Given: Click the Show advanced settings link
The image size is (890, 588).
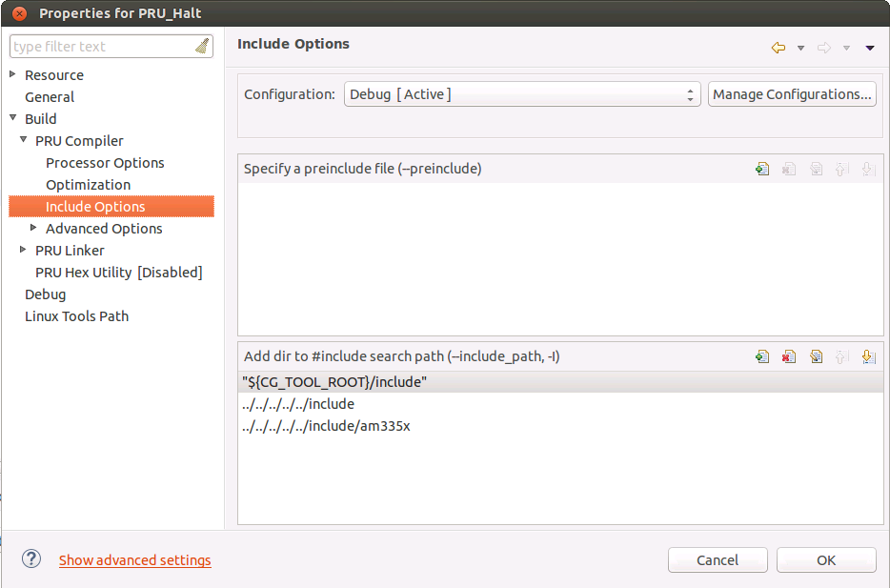Looking at the screenshot, I should point(134,560).
